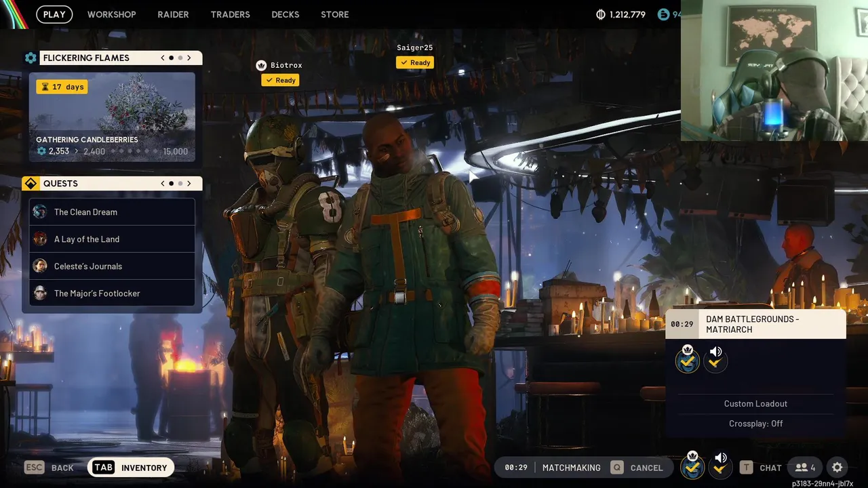868x488 pixels.
Task: Click the webcam overlay feed
Action: coord(774,70)
